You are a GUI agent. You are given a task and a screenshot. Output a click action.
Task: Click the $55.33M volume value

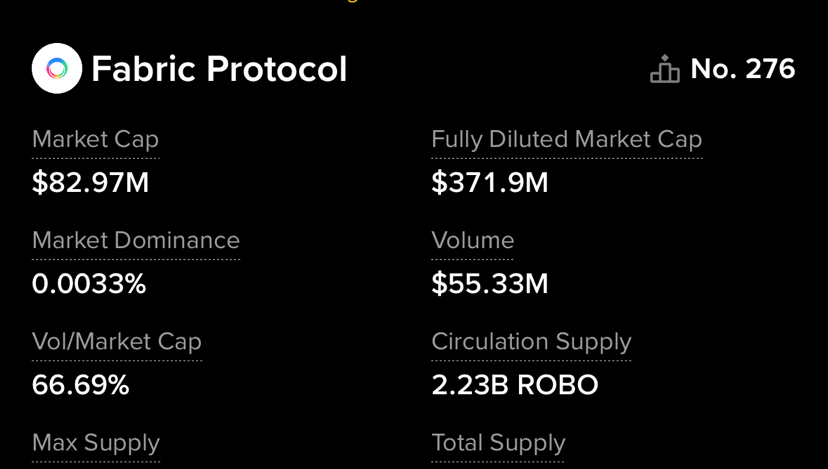point(489,284)
